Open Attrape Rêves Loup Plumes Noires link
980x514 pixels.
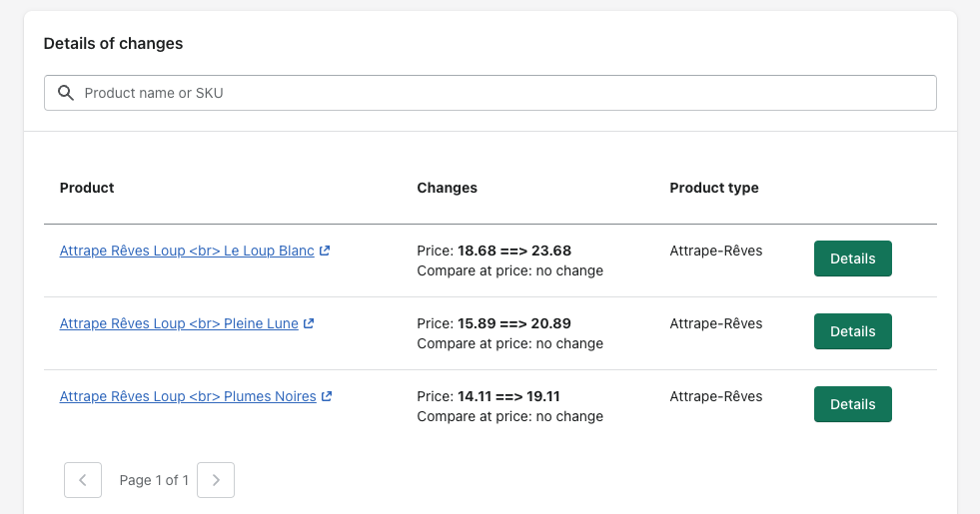188,396
